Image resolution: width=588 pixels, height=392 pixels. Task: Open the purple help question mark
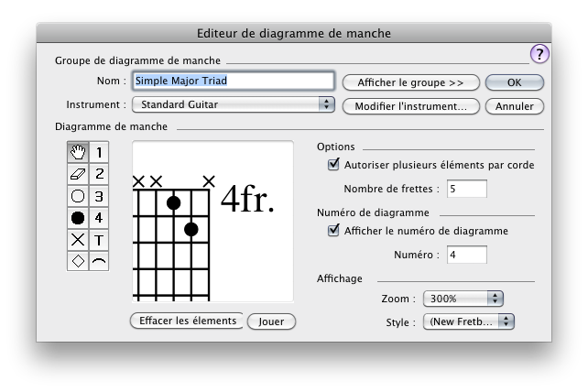pyautogui.click(x=539, y=54)
